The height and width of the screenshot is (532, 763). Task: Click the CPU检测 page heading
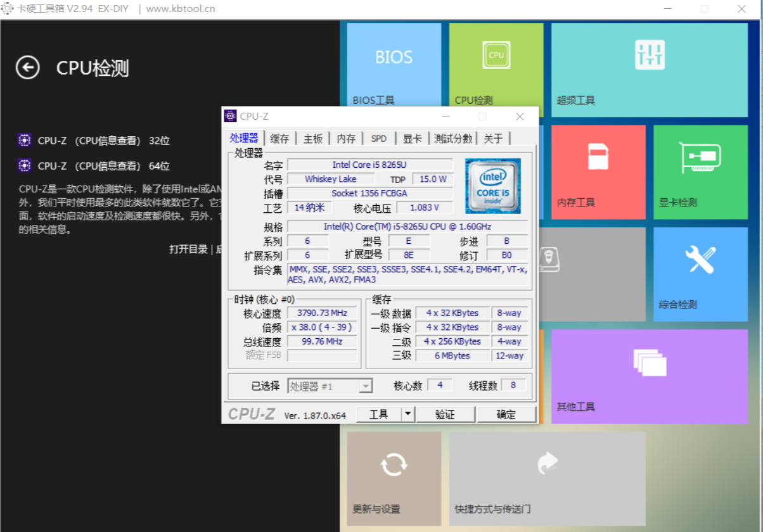93,68
